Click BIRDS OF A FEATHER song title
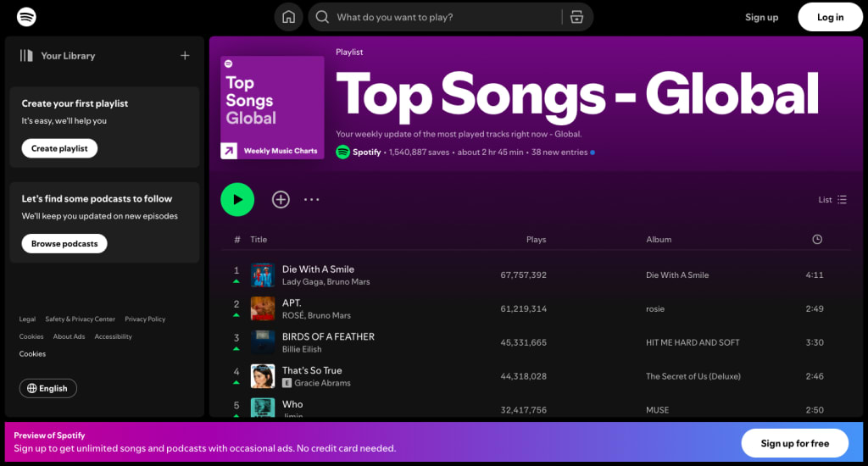The width and height of the screenshot is (868, 466). pyautogui.click(x=328, y=337)
